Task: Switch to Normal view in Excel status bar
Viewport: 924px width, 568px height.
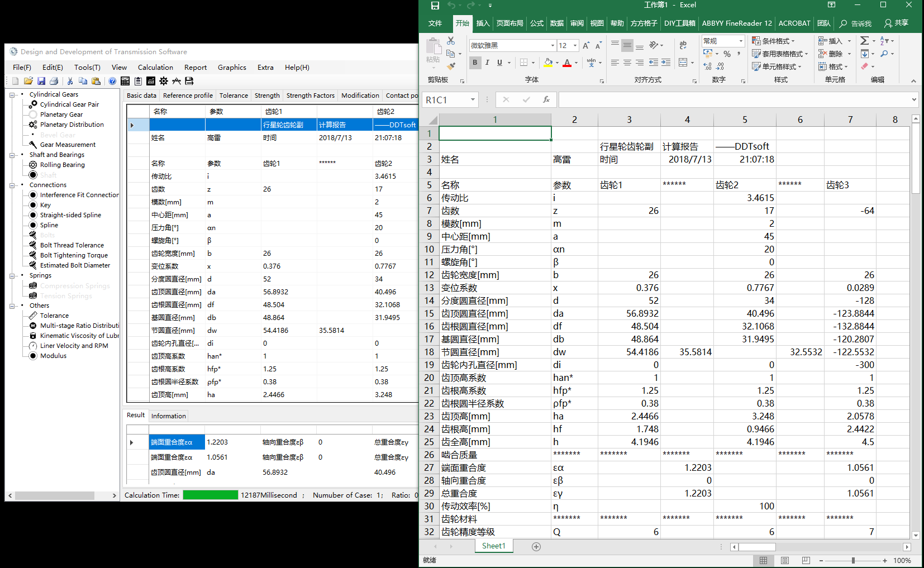Action: click(x=763, y=560)
